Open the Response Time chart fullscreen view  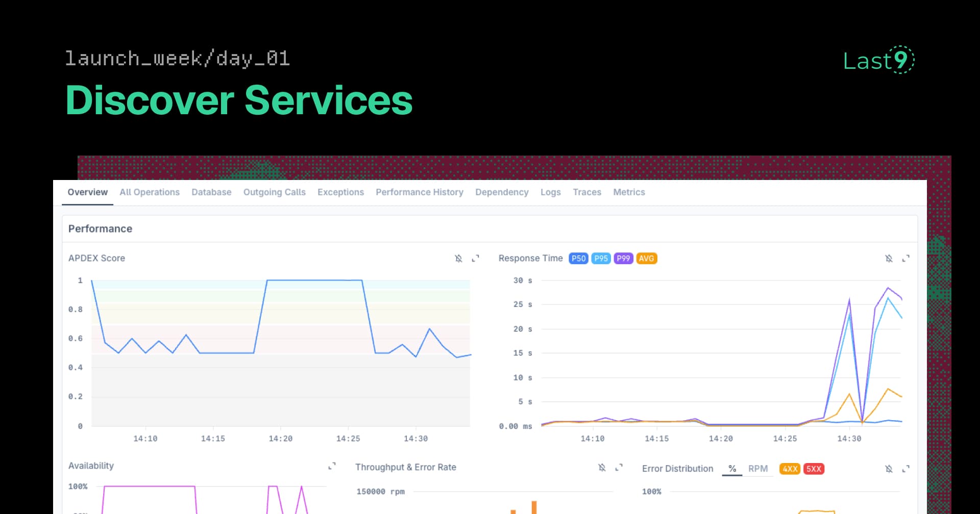point(906,258)
